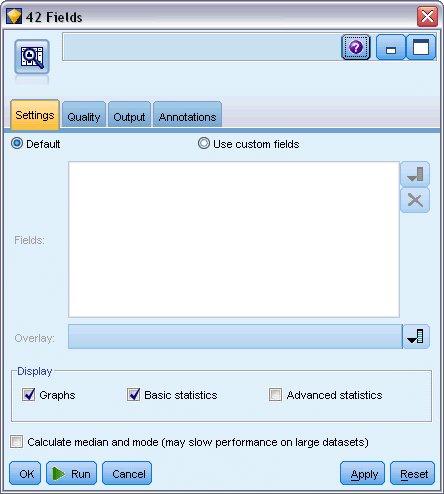Open help with the question mark icon
The width and height of the screenshot is (444, 494).
click(356, 47)
